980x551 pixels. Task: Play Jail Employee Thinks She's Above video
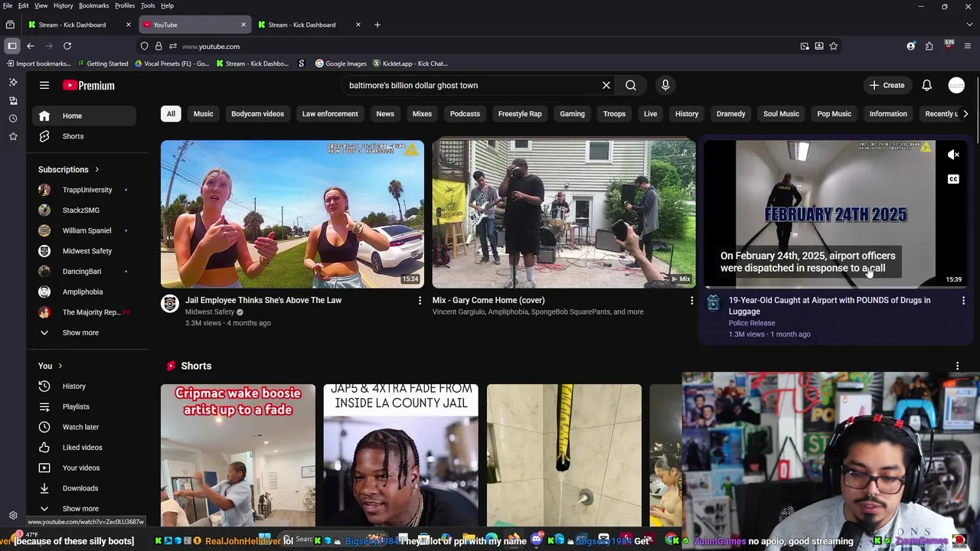click(292, 214)
